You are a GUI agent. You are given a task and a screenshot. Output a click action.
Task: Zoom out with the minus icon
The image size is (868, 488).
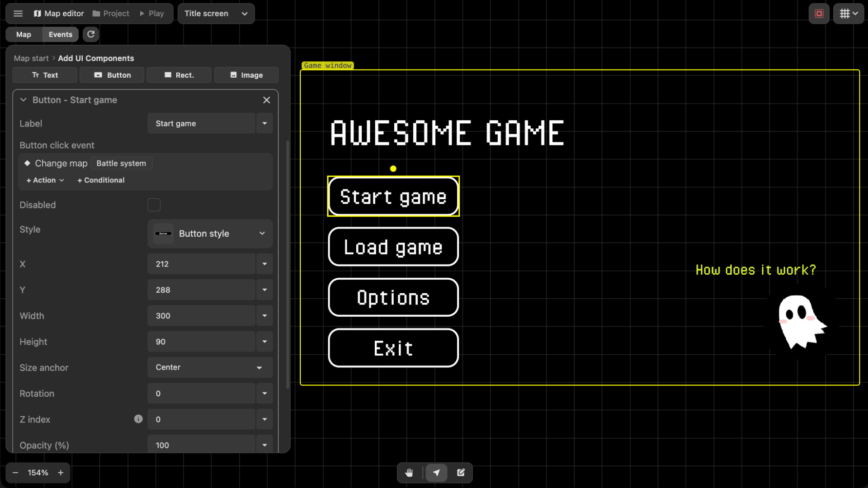point(15,473)
